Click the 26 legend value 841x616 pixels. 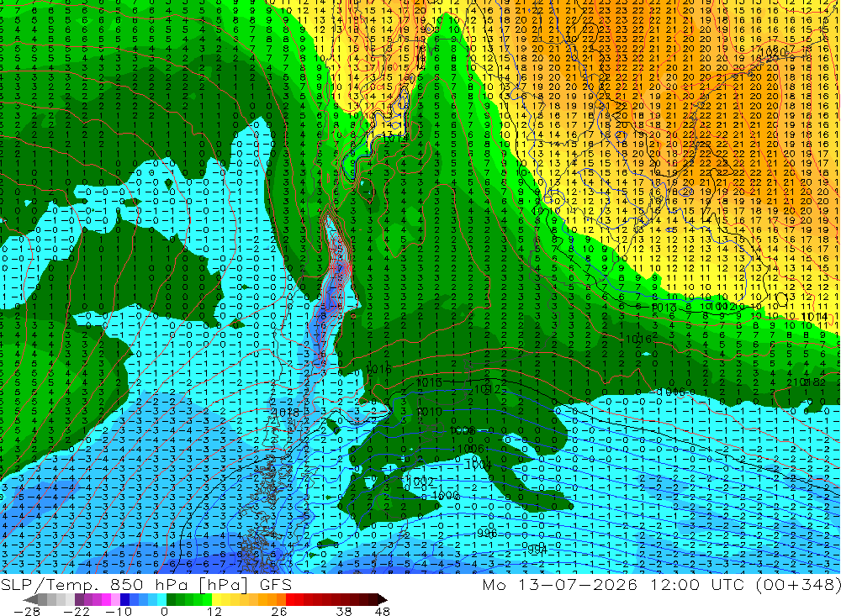279,612
